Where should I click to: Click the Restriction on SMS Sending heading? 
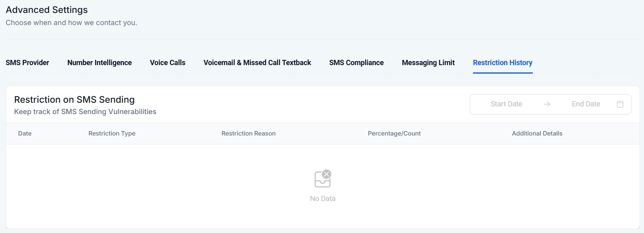click(x=74, y=100)
